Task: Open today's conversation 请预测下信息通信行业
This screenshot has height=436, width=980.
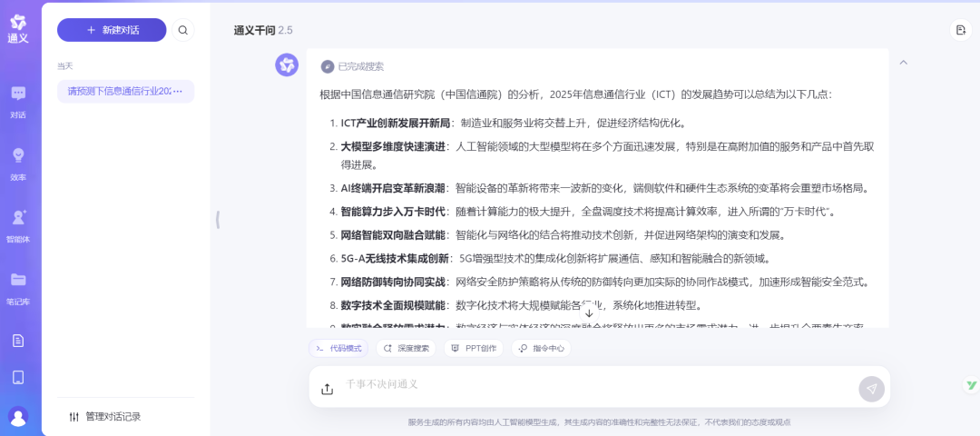Action: click(x=125, y=92)
